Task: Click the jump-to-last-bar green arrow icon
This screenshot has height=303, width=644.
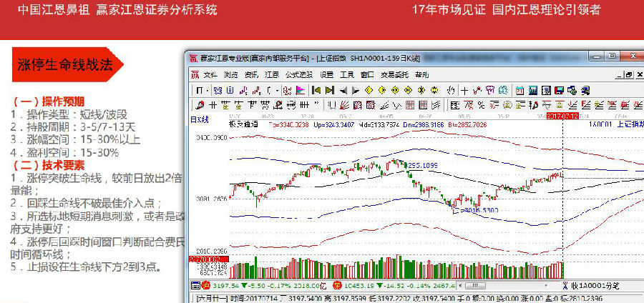Action: [x=330, y=90]
